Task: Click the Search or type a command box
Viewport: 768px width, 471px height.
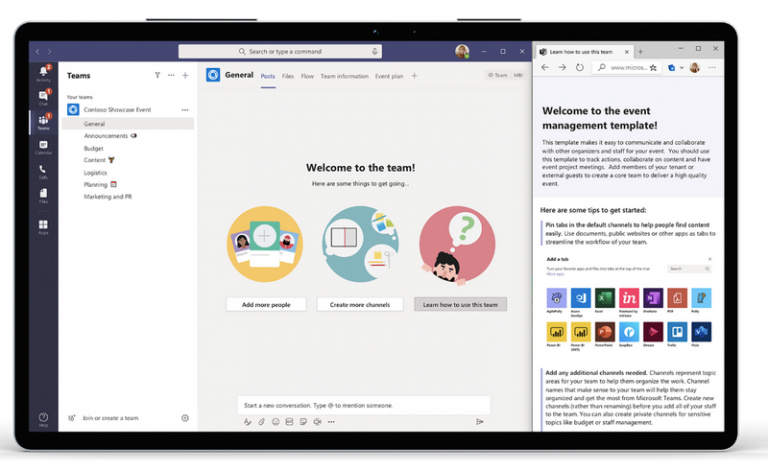Action: (280, 51)
